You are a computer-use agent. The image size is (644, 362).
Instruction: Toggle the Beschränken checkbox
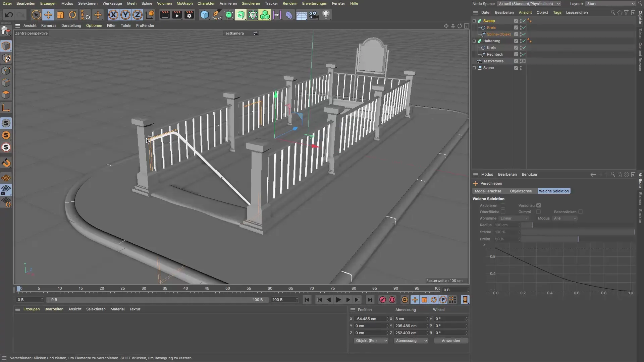coord(580,212)
